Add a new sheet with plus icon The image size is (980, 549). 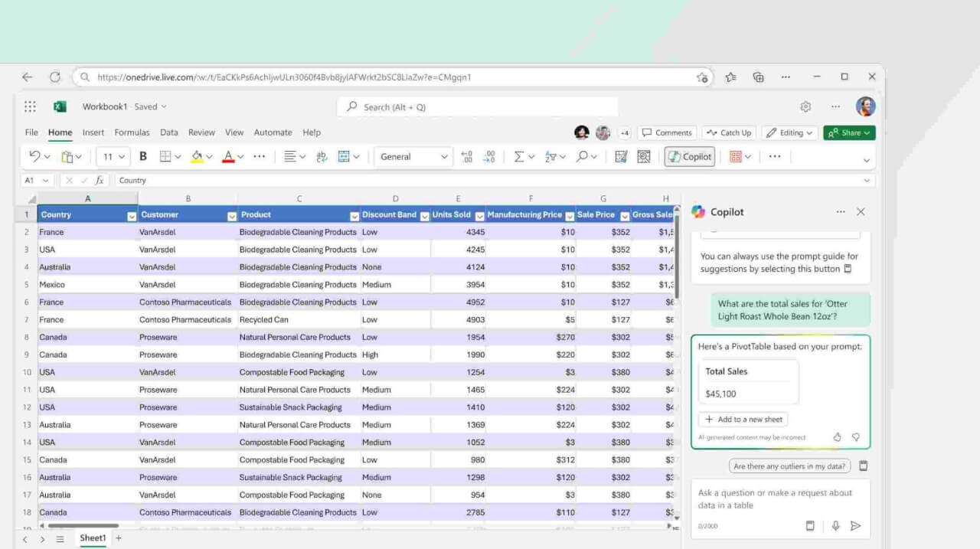click(x=119, y=538)
